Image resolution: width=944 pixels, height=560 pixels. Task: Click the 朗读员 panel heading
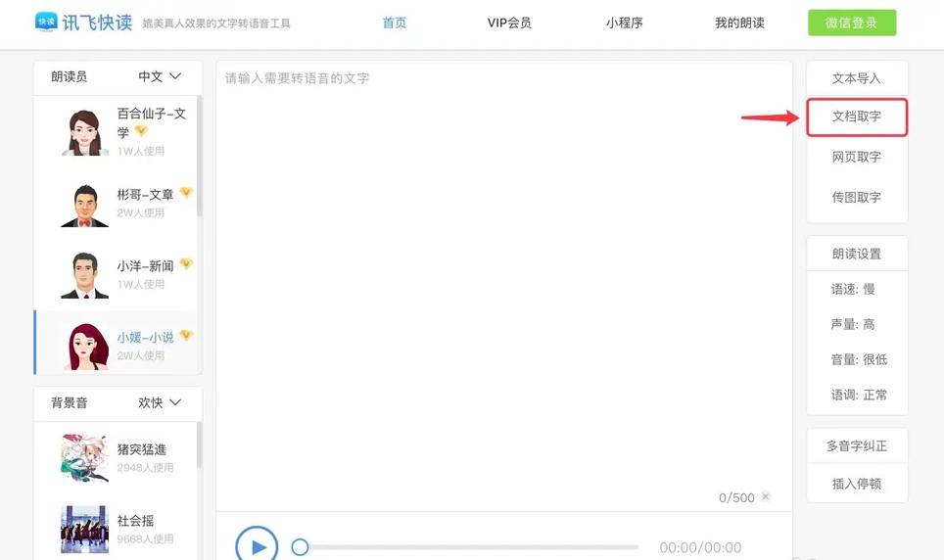(x=70, y=76)
